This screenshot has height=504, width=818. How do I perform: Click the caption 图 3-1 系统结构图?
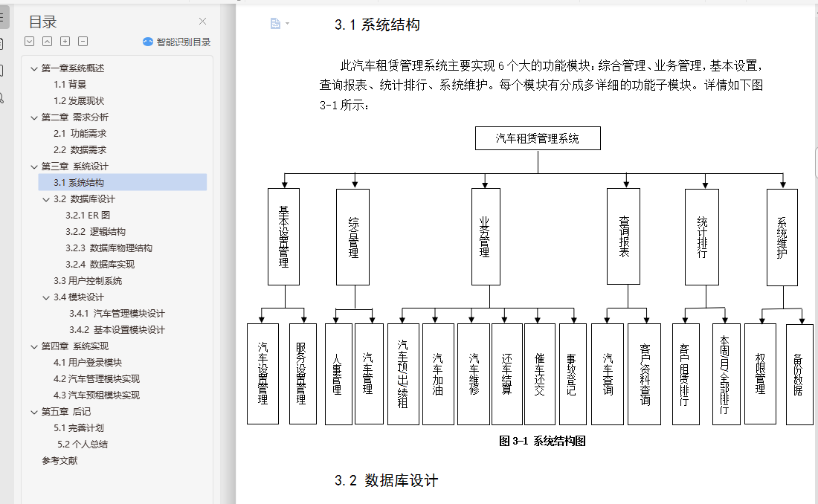(x=542, y=441)
